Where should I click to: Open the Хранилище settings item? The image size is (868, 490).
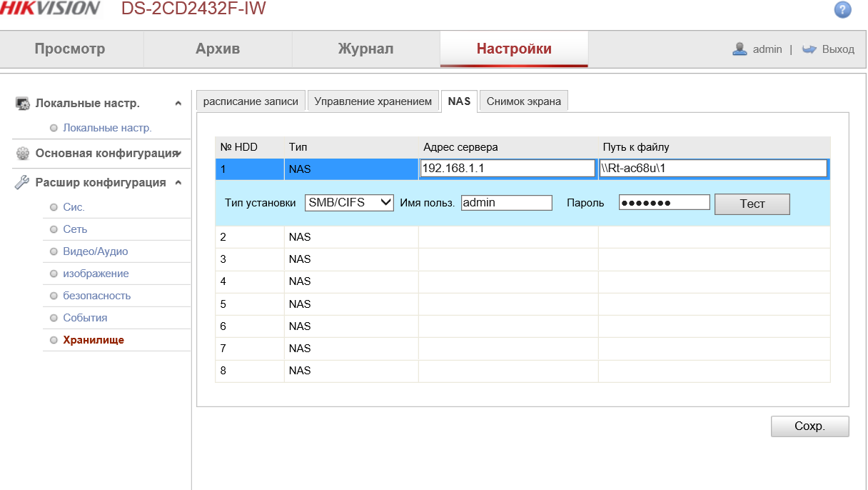point(94,340)
